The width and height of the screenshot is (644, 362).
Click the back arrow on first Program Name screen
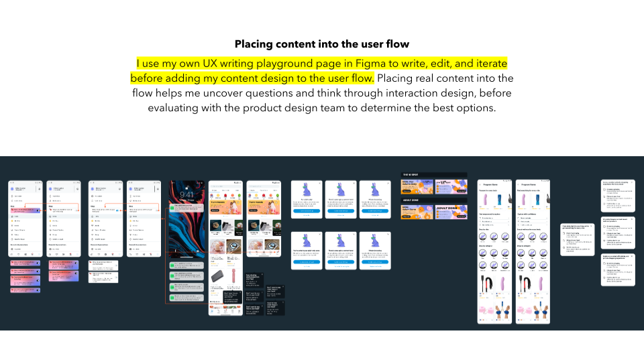click(480, 183)
